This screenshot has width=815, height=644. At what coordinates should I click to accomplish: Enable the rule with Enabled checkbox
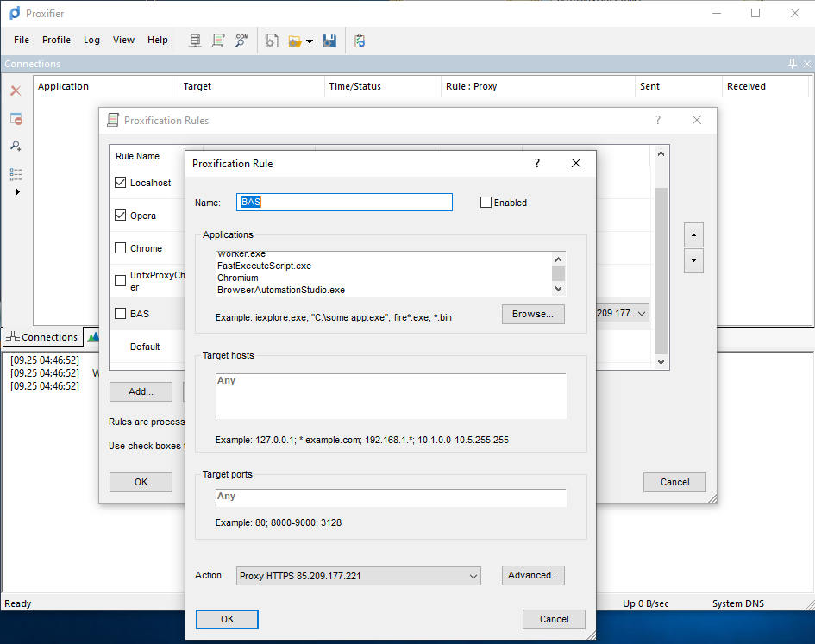[x=486, y=203]
